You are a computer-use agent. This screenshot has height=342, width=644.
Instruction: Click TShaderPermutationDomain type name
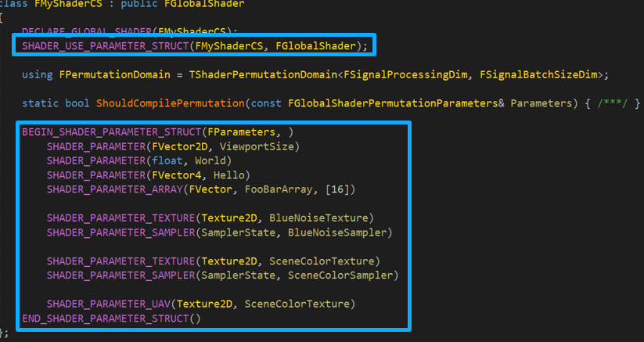tap(263, 74)
